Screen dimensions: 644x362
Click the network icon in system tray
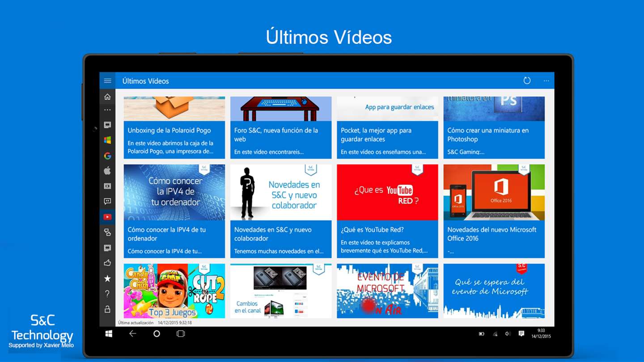(495, 334)
